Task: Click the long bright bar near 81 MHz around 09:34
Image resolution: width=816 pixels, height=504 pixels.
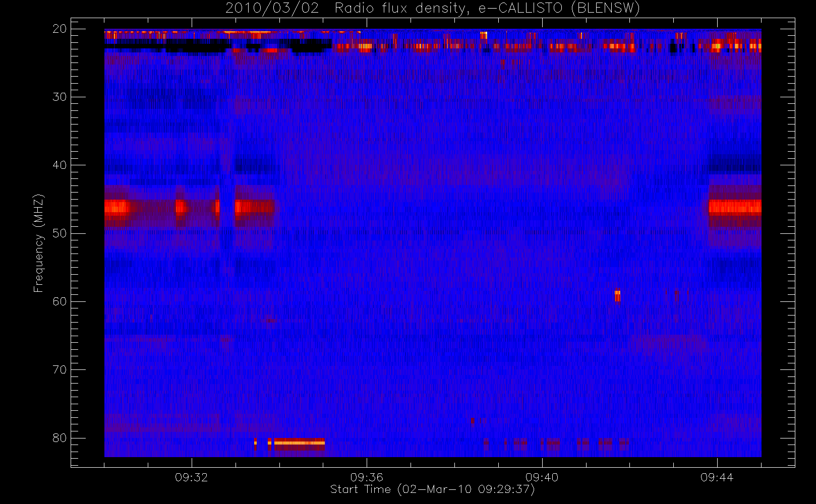Action: click(x=299, y=444)
